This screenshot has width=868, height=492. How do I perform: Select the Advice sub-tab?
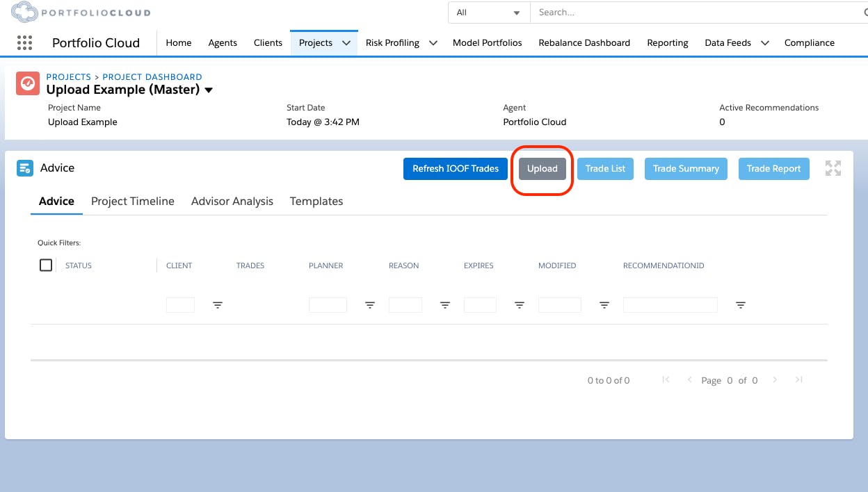pyautogui.click(x=56, y=201)
